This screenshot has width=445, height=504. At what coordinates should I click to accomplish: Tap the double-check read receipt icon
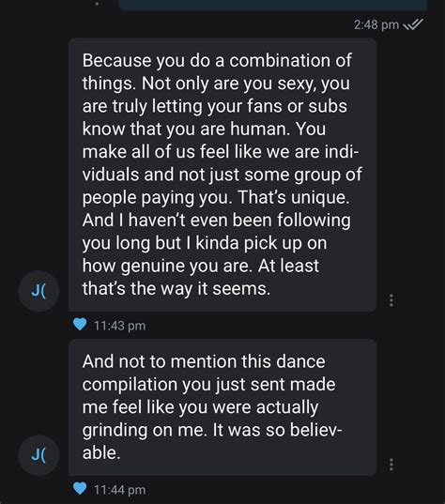coord(413,24)
